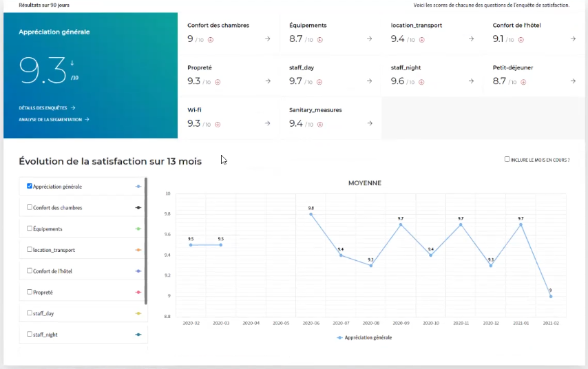Enable the Confort des chambres series checkbox
588x369 pixels.
click(x=29, y=208)
